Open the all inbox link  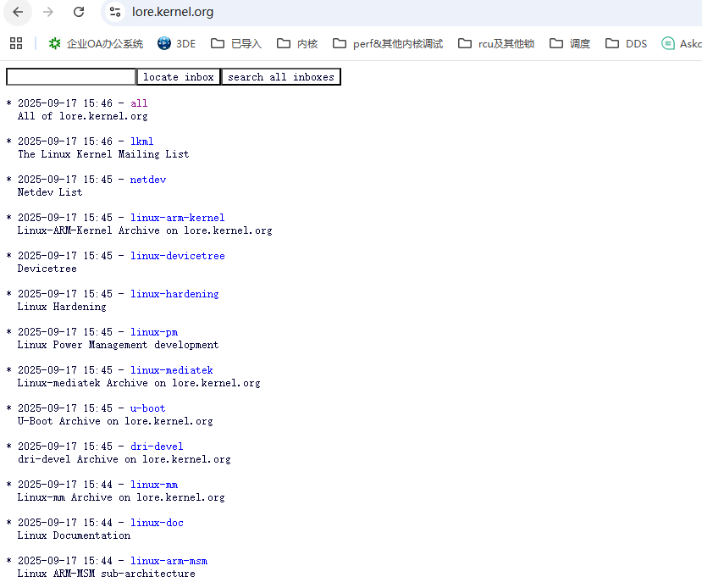(x=139, y=103)
